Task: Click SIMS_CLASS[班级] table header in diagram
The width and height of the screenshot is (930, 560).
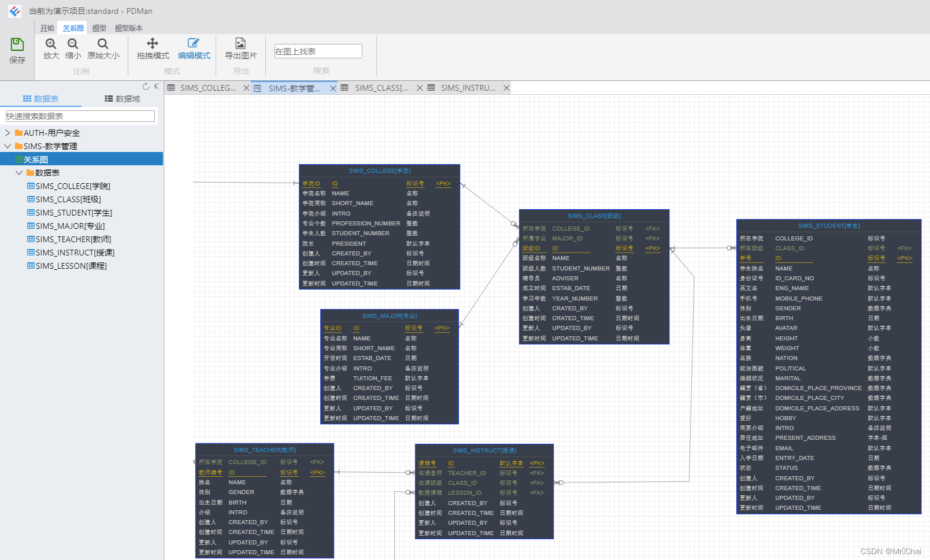Action: click(594, 216)
